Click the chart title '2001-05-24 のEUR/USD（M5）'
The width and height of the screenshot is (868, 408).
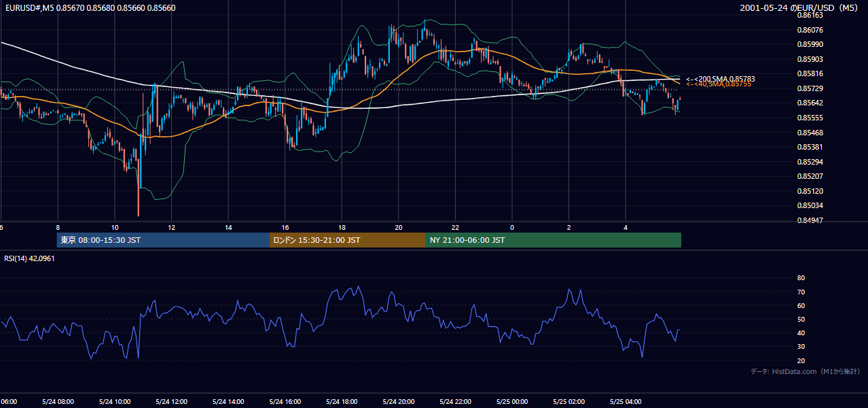800,8
